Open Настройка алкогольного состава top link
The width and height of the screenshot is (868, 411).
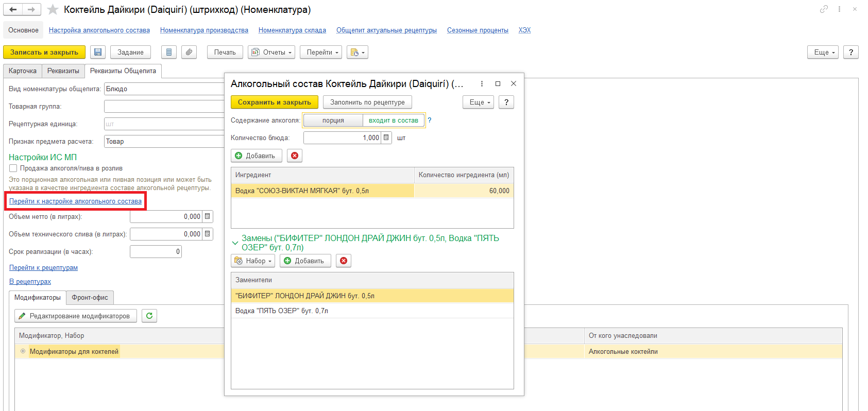coord(99,30)
